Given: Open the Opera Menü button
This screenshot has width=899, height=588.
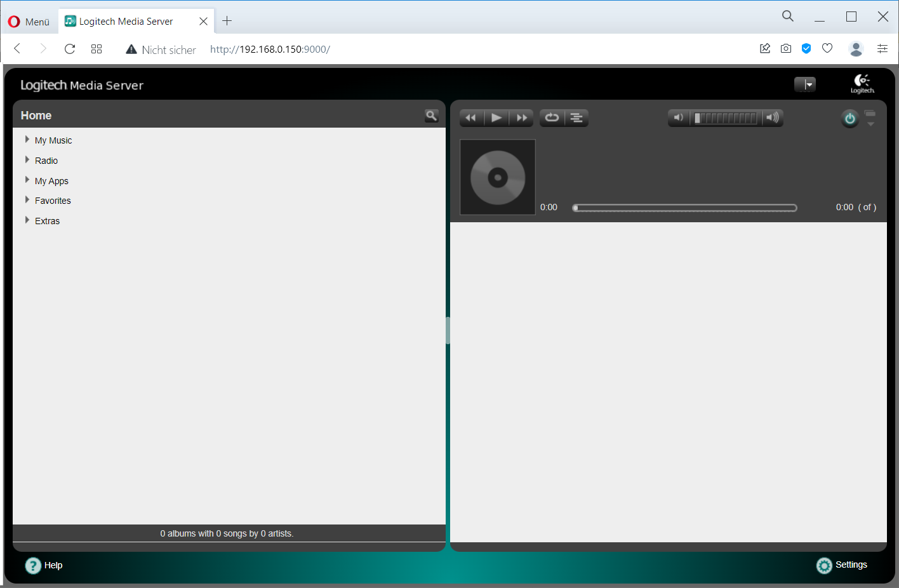Looking at the screenshot, I should pyautogui.click(x=29, y=22).
